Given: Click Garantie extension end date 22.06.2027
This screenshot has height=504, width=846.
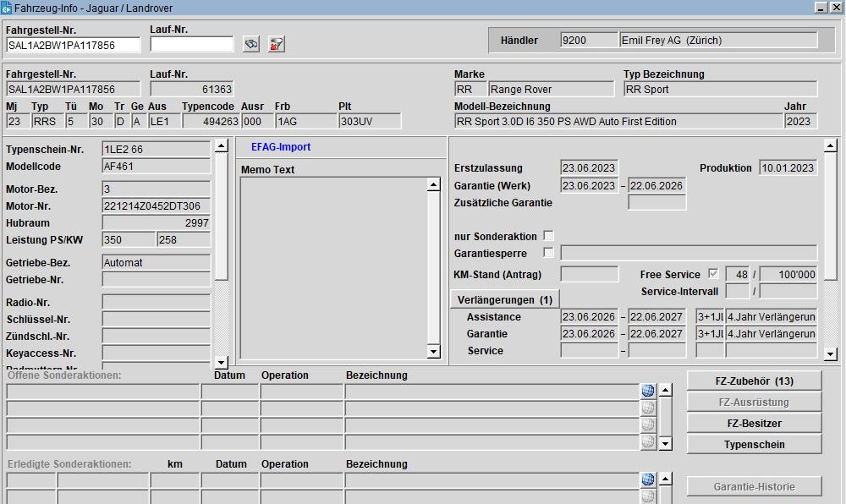Looking at the screenshot, I should click(656, 333).
